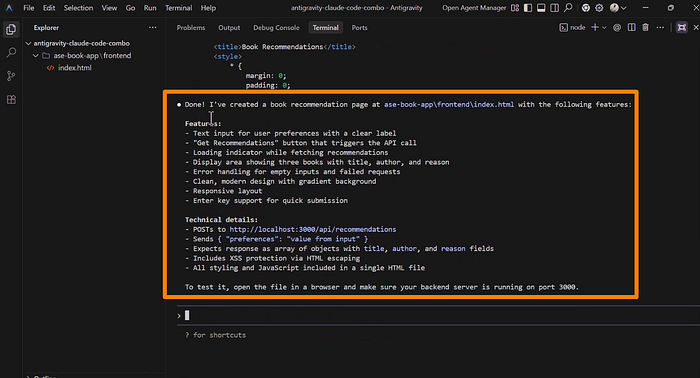The image size is (700, 378).
Task: Create a new terminal with plus
Action: 595,28
